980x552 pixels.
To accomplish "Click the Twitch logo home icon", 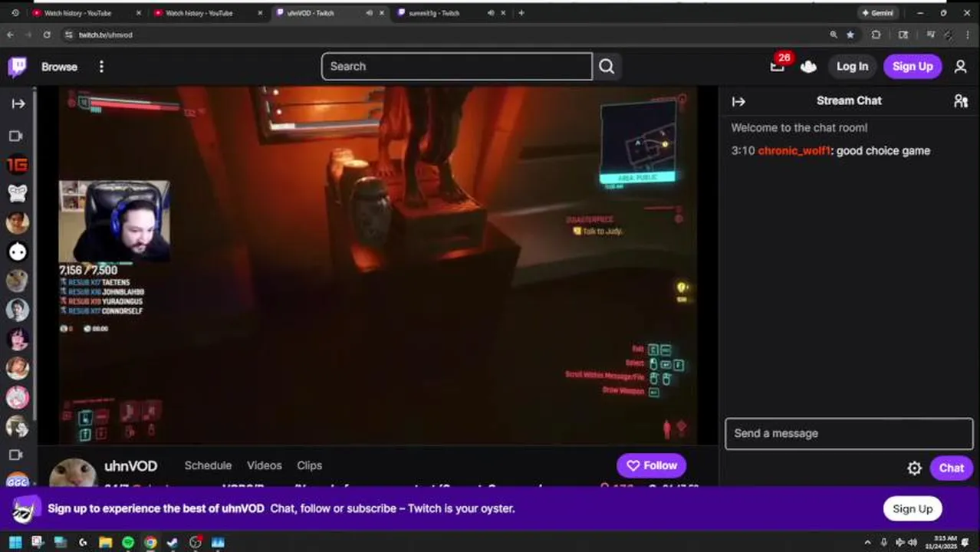I will pyautogui.click(x=17, y=67).
